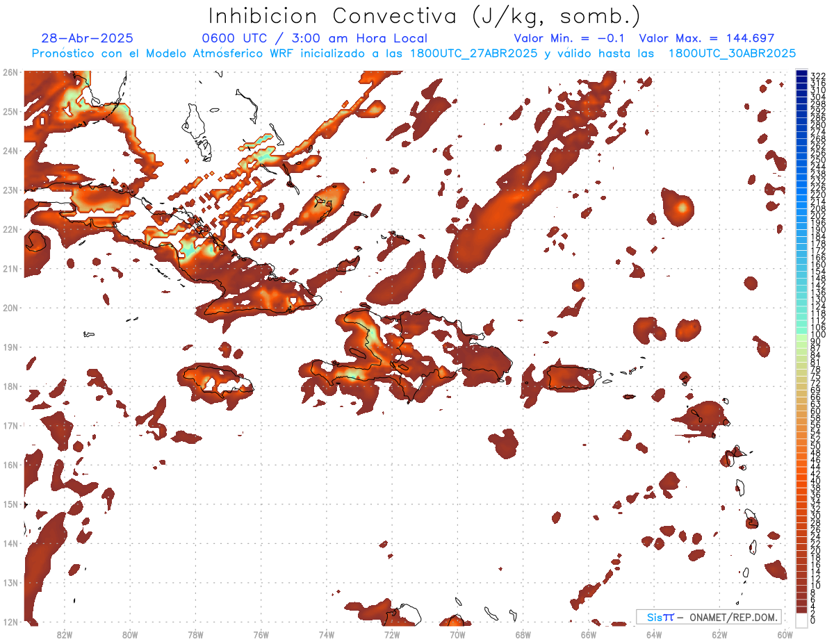Image resolution: width=834 pixels, height=644 pixels.
Task: Click the '62W' longitude label
Action: (719, 634)
